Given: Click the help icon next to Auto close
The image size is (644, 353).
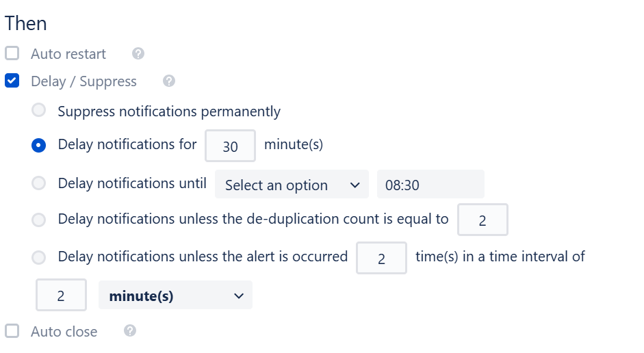Looking at the screenshot, I should click(x=130, y=331).
